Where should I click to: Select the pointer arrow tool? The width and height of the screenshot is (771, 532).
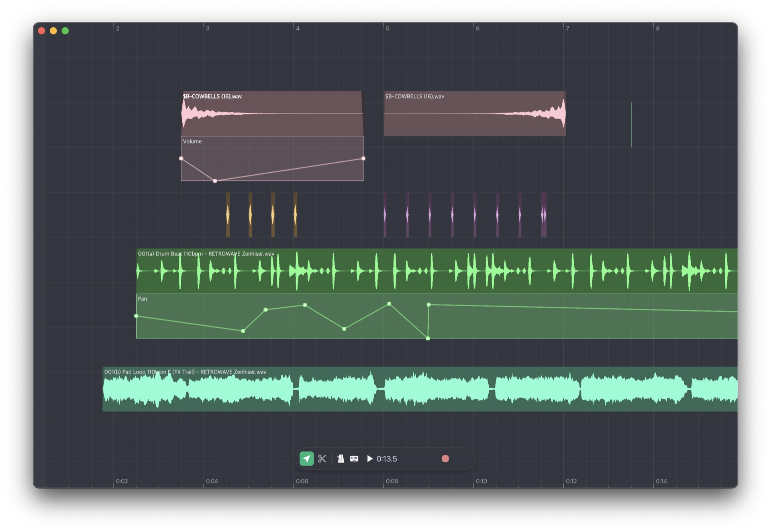tap(306, 459)
